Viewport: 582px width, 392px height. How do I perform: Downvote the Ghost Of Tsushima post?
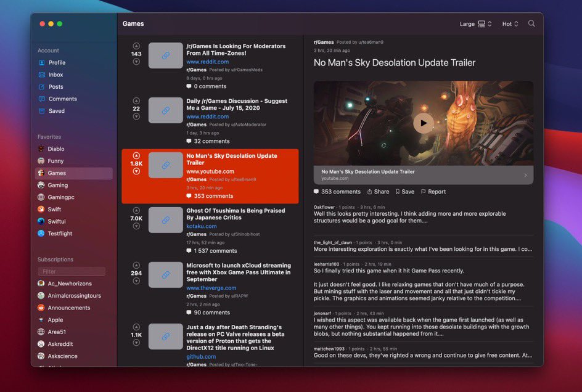(136, 226)
